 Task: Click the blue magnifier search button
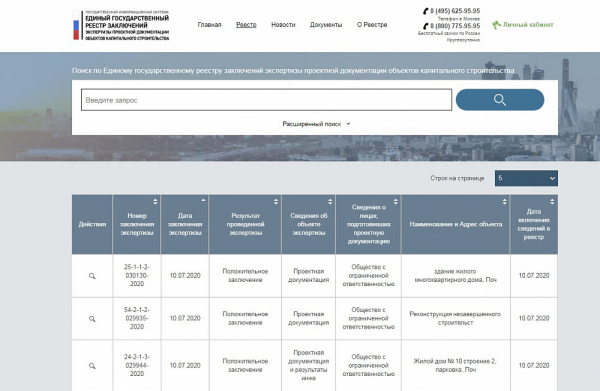[500, 100]
